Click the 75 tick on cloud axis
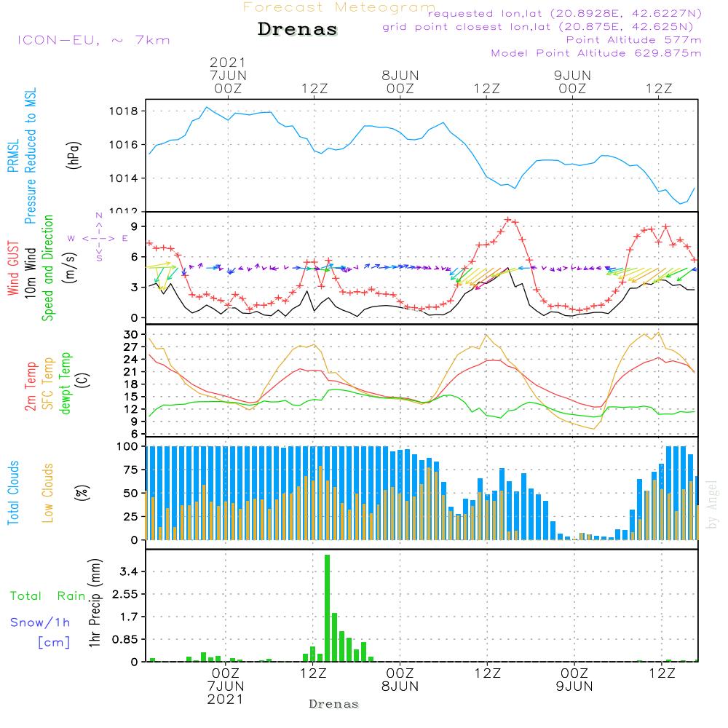The height and width of the screenshot is (728, 728). pos(130,470)
